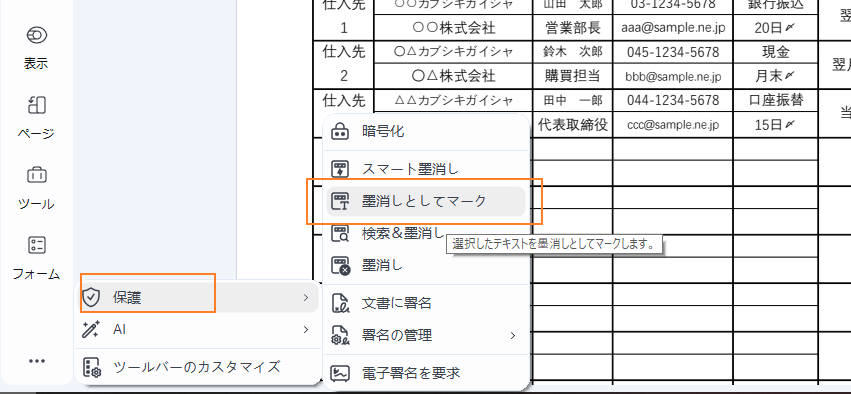
Task: Open the 保護 submenu entry
Action: [198, 297]
